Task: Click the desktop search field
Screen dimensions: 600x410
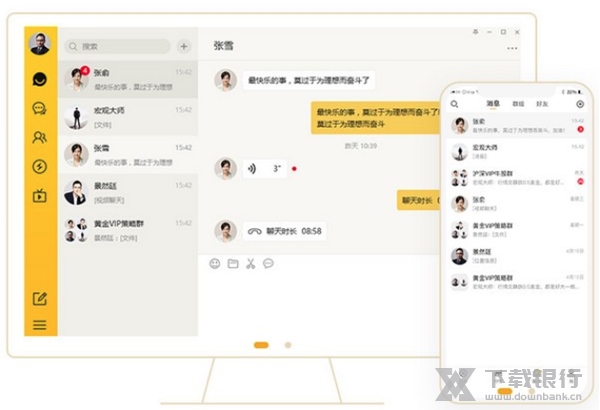Action: coord(117,46)
